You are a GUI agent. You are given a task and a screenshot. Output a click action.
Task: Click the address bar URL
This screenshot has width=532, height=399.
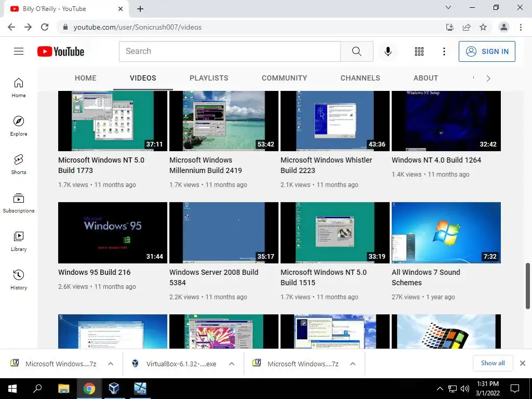(137, 27)
